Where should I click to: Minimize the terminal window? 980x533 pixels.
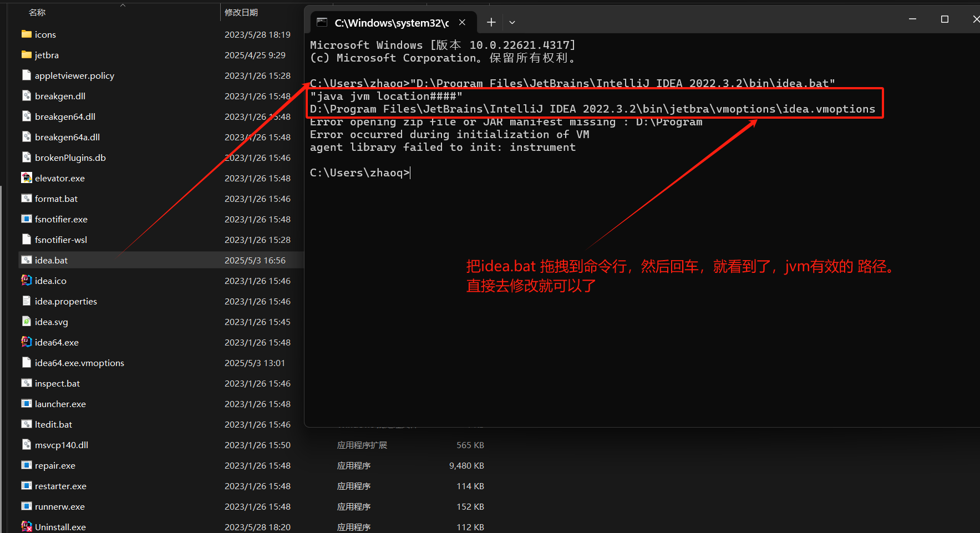click(912, 19)
